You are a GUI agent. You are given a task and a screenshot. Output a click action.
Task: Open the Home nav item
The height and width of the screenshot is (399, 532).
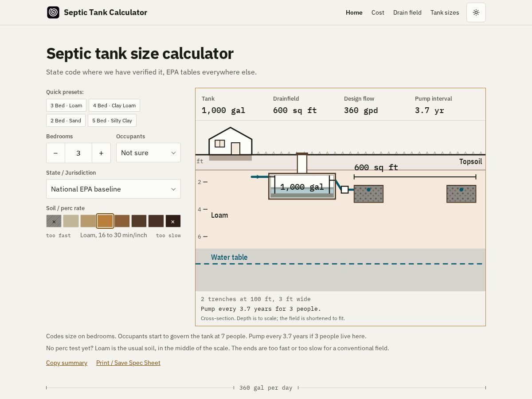pos(354,12)
